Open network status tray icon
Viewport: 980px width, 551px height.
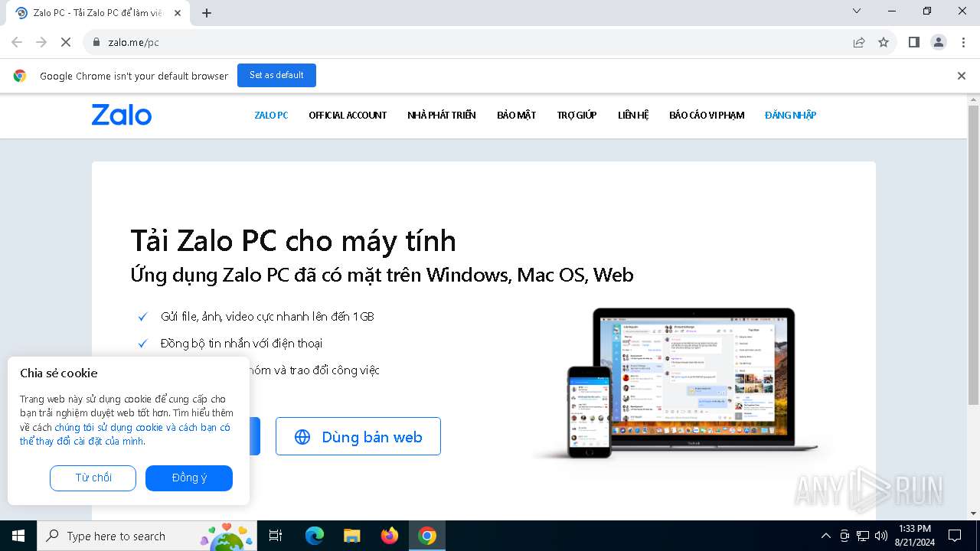863,536
